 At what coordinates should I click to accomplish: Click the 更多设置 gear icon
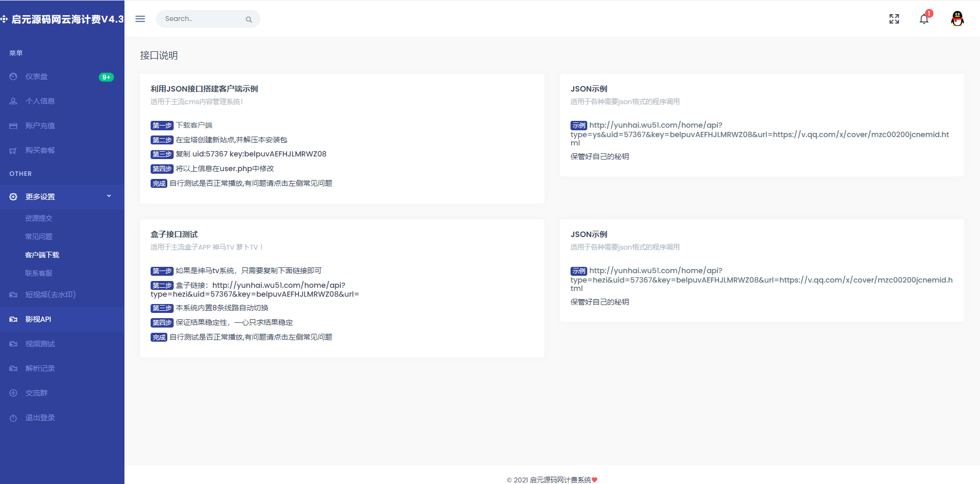coord(14,197)
